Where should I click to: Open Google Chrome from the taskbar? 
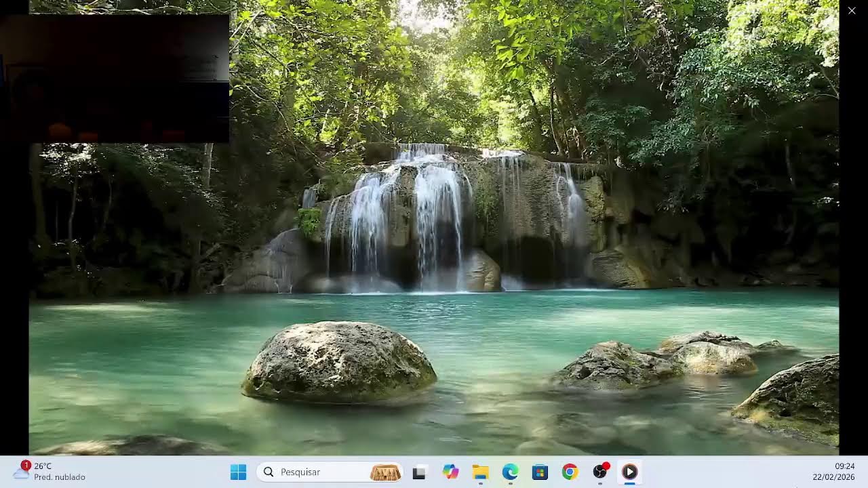570,472
